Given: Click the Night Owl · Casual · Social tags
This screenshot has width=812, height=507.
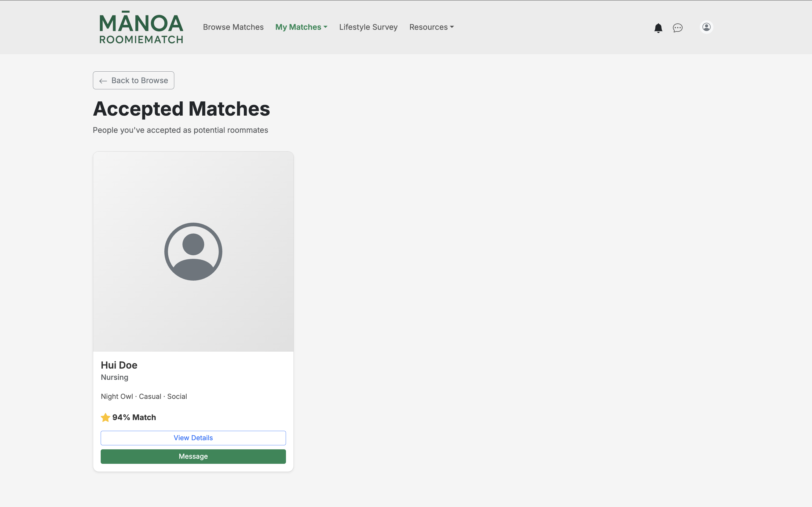Looking at the screenshot, I should click(144, 396).
